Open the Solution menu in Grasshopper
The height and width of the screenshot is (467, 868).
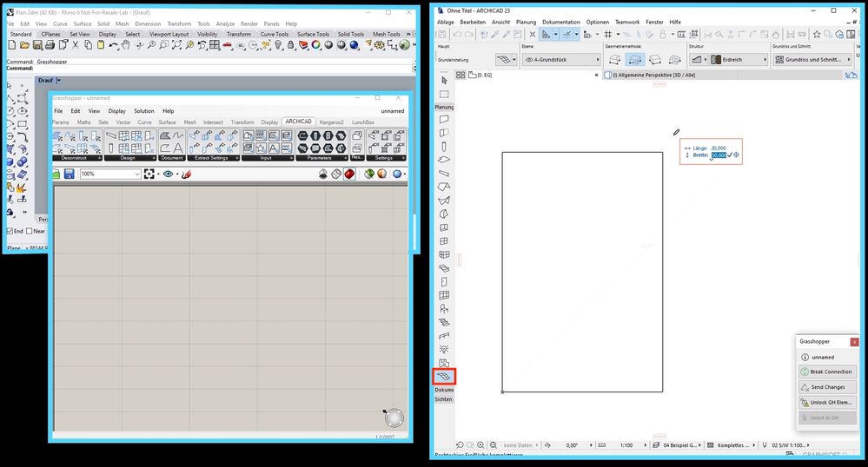(x=144, y=111)
